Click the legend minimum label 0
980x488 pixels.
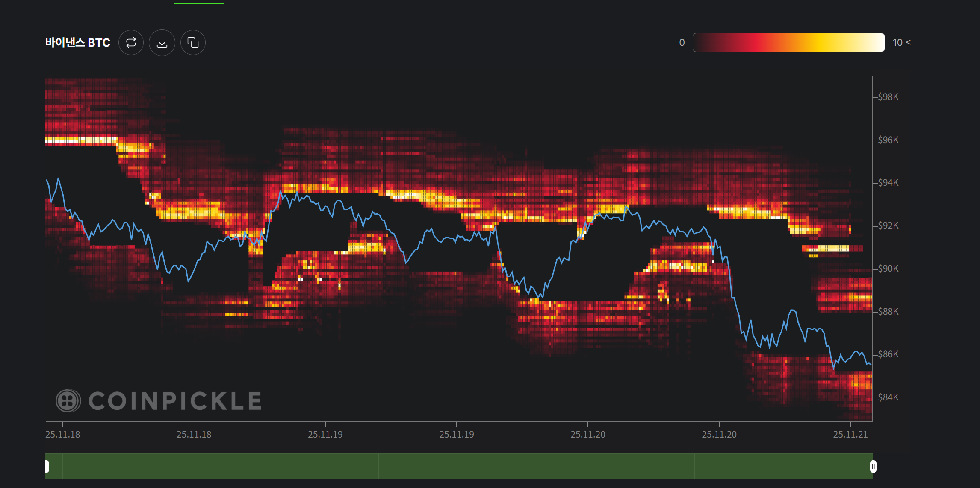(682, 42)
